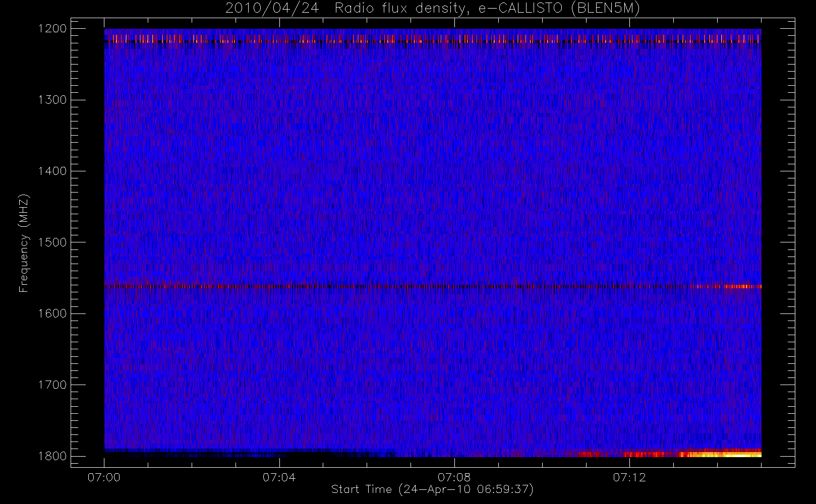Click the 1400 frequency tick label
816x504 pixels.
52,171
